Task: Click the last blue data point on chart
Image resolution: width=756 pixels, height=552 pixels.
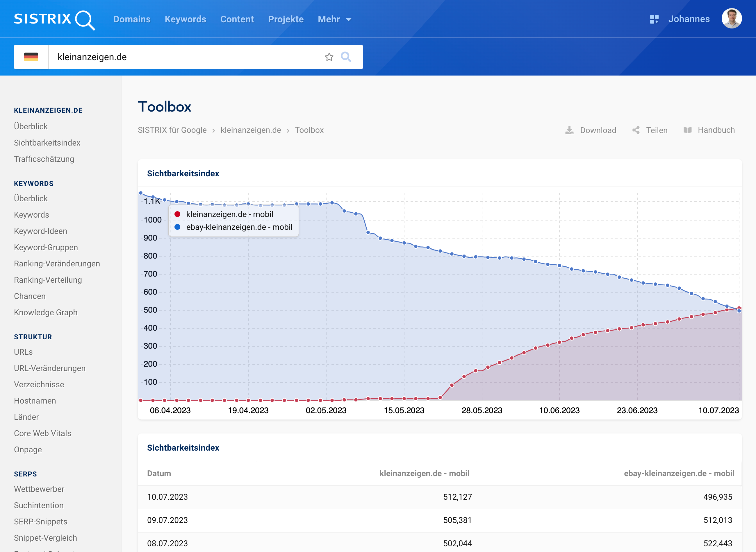Action: (739, 311)
